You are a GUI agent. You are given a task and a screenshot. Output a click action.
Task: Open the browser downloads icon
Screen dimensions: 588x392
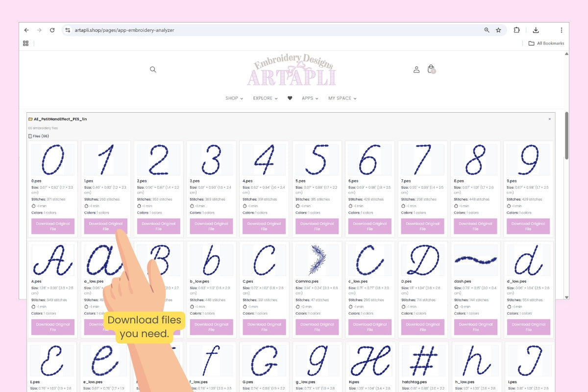tap(536, 30)
